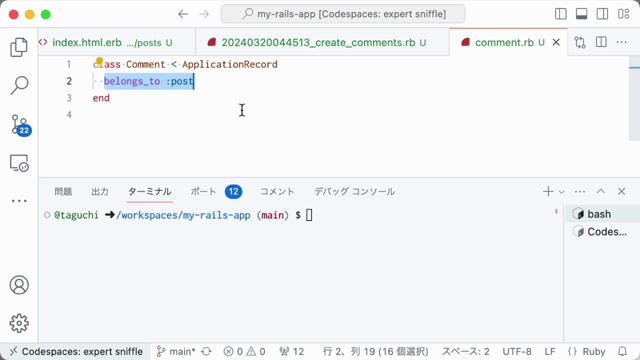Image resolution: width=640 pixels, height=360 pixels.
Task: Click the /workspaces/my-rails-app path in terminal
Action: (x=183, y=215)
